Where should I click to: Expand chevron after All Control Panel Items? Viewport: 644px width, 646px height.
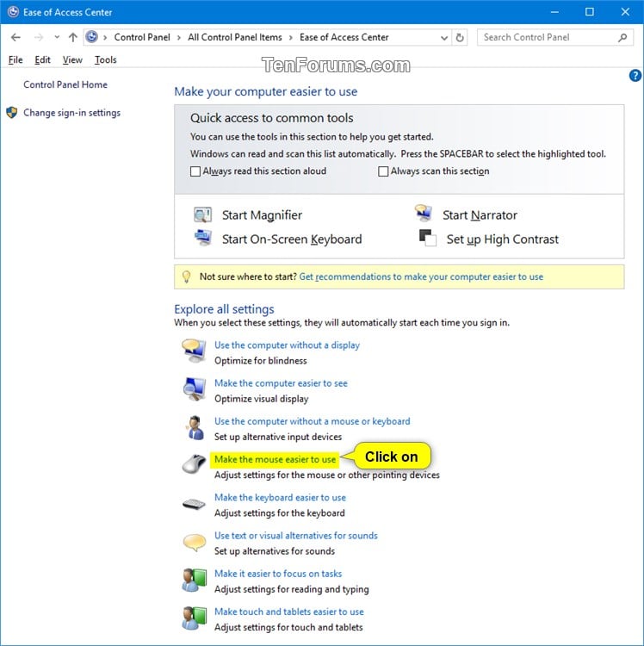pyautogui.click(x=291, y=38)
